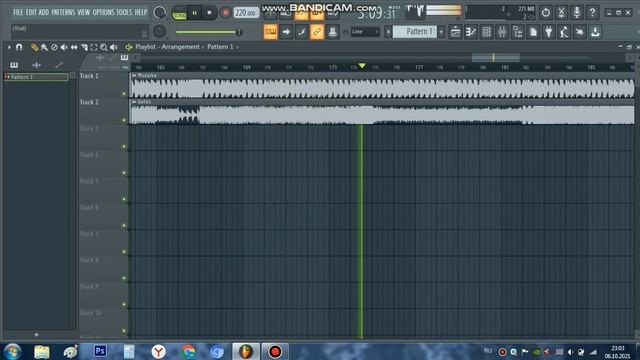Click the right-arrow shortcut icon

286,32
